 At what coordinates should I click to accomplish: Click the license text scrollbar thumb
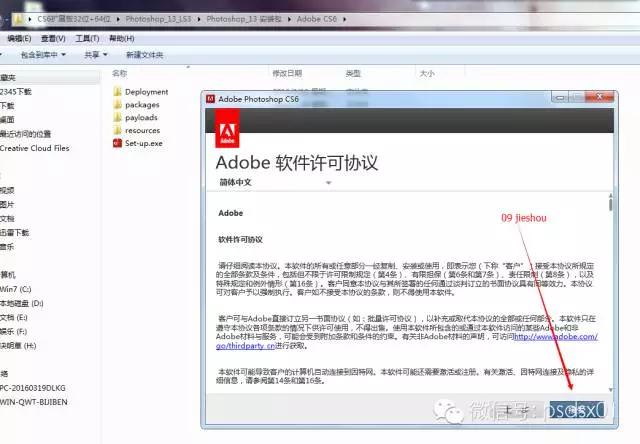(611, 203)
